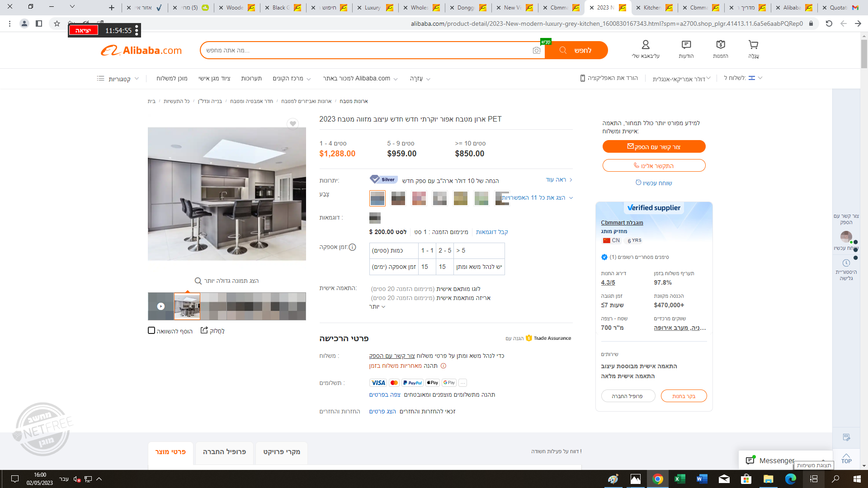Expand the categories dropdown menu
Image resolution: width=868 pixels, height=488 pixels.
click(x=118, y=79)
